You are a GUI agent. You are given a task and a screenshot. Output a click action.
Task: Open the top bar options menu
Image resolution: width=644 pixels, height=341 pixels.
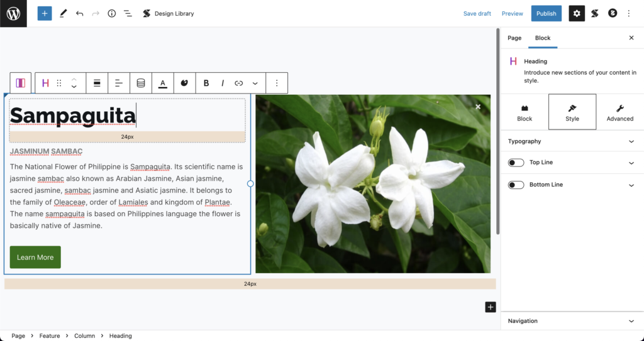(629, 14)
